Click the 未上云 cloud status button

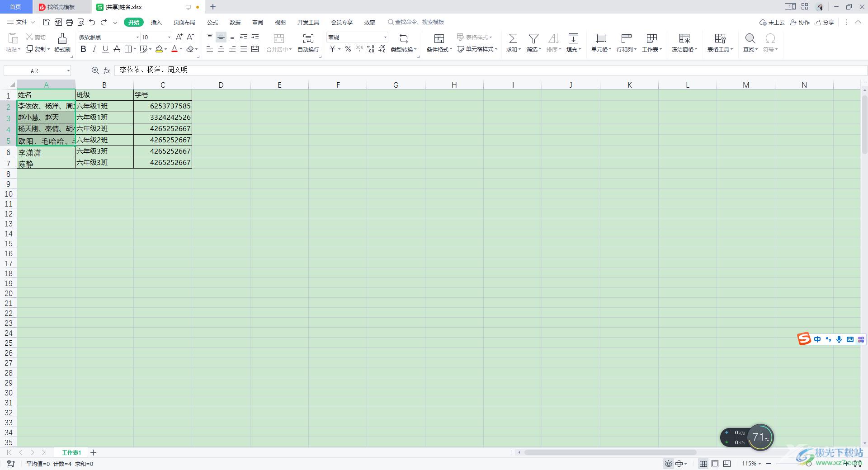point(772,22)
